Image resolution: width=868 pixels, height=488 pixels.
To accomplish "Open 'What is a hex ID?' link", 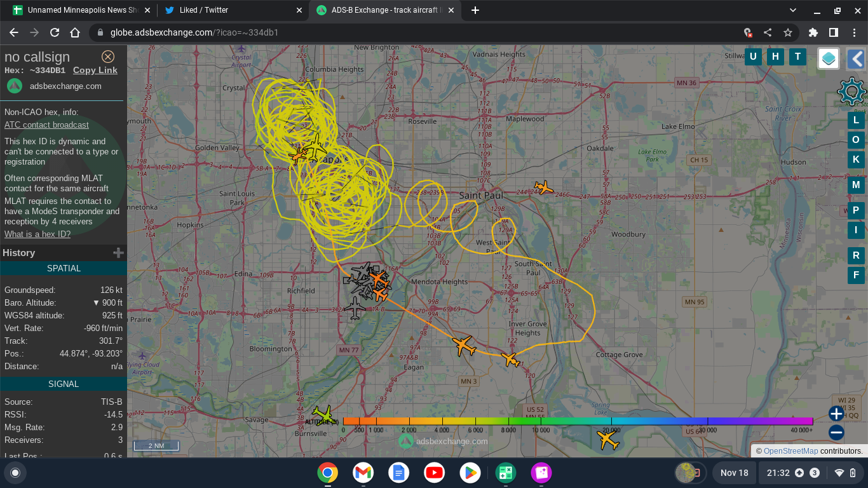I will coord(37,234).
